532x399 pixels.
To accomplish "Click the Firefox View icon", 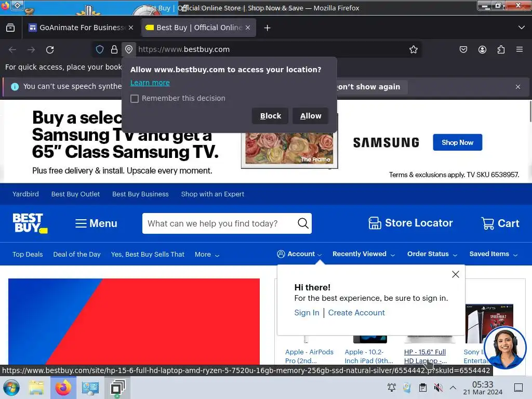I will tap(10, 28).
